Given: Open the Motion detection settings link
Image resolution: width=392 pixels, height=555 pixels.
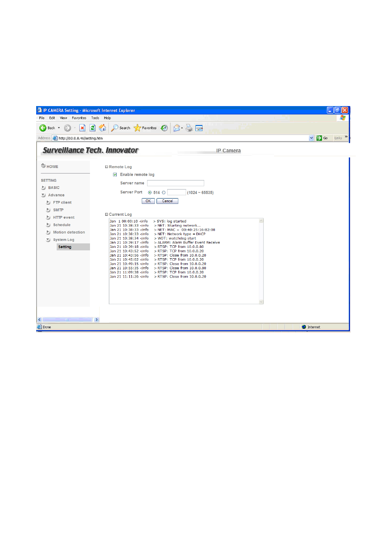Looking at the screenshot, I should click(69, 232).
